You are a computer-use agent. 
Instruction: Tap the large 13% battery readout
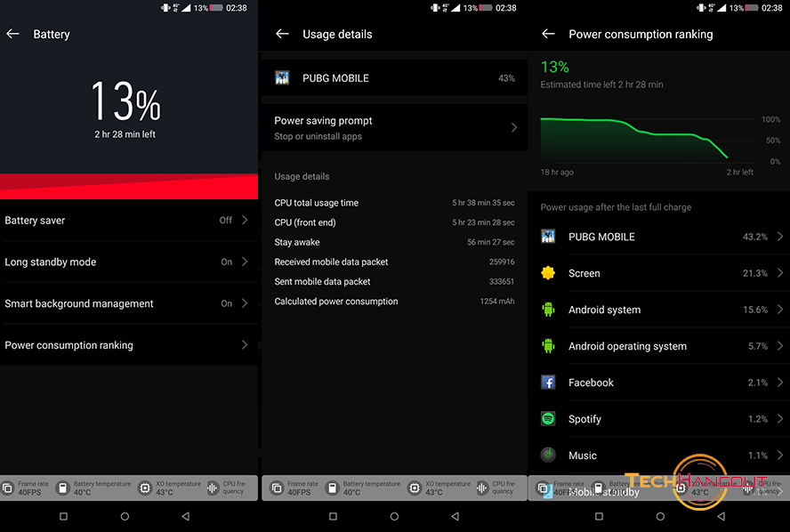(125, 101)
